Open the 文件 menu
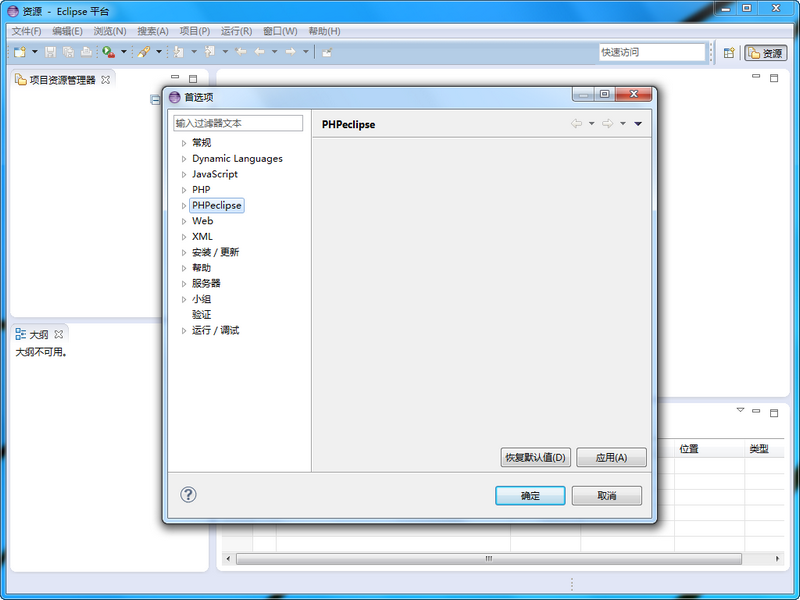This screenshot has width=800, height=600. 25,31
